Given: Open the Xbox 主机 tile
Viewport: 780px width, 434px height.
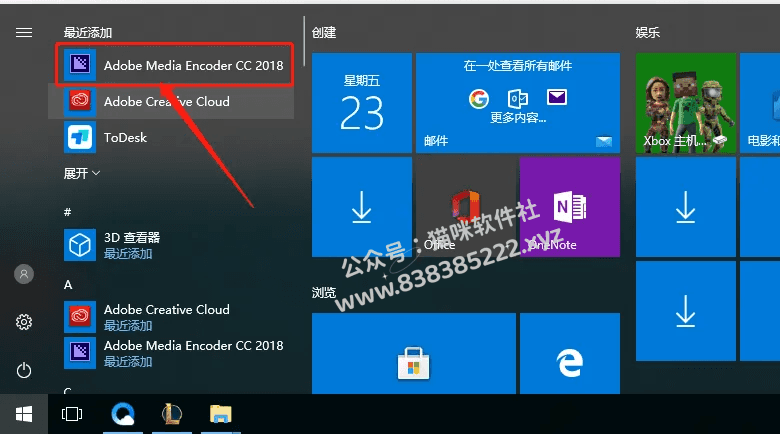Looking at the screenshot, I should (x=685, y=103).
